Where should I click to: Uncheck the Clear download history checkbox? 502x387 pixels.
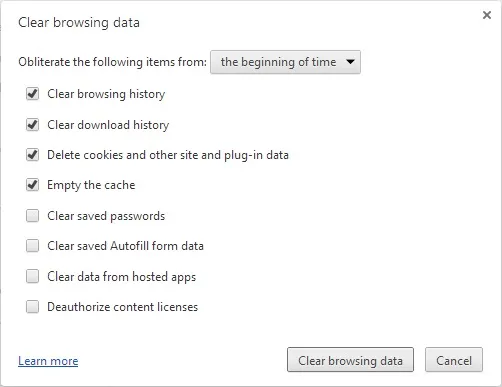click(32, 125)
